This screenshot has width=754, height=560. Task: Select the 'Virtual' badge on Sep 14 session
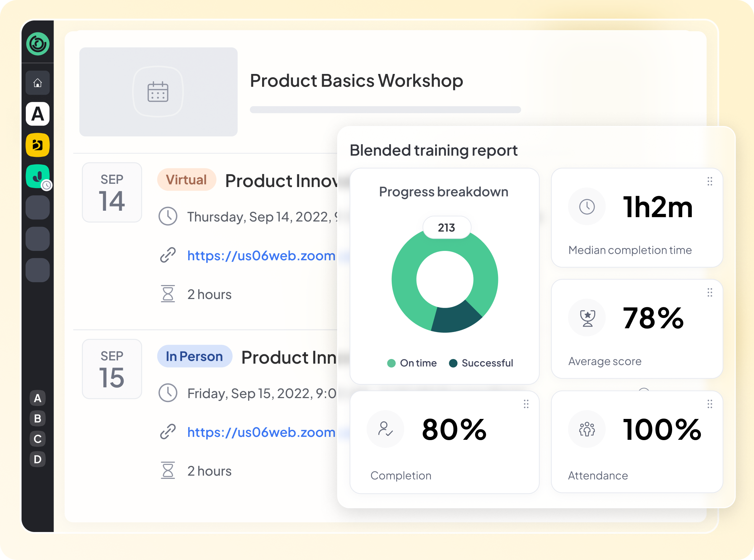pyautogui.click(x=187, y=179)
